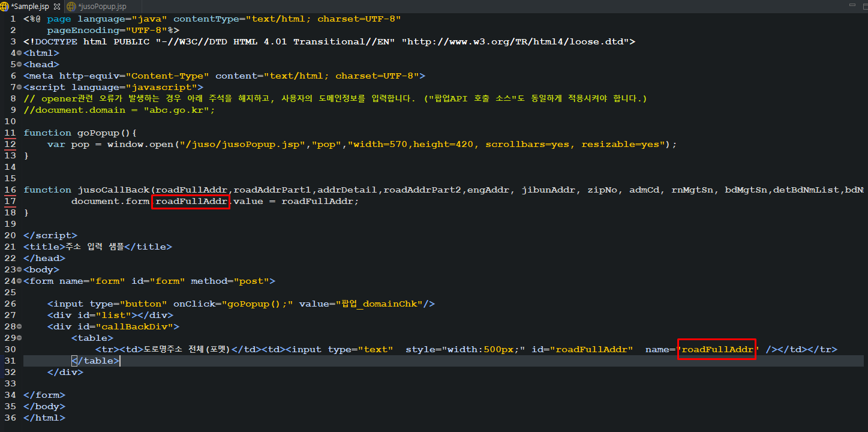The width and height of the screenshot is (868, 432).
Task: Click the </form> closing tag
Action: pos(44,395)
